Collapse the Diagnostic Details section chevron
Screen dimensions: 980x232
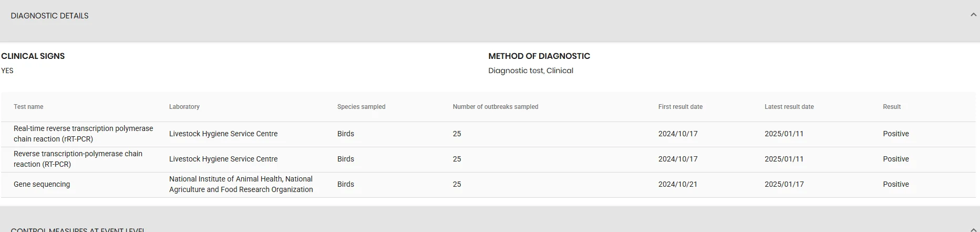pos(973,15)
